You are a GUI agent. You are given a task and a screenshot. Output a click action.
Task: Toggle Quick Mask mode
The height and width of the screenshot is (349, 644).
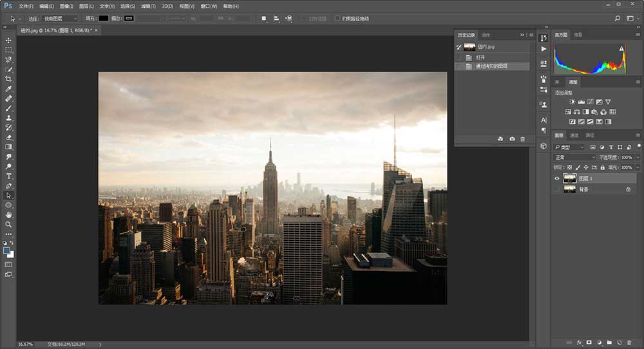(8, 265)
